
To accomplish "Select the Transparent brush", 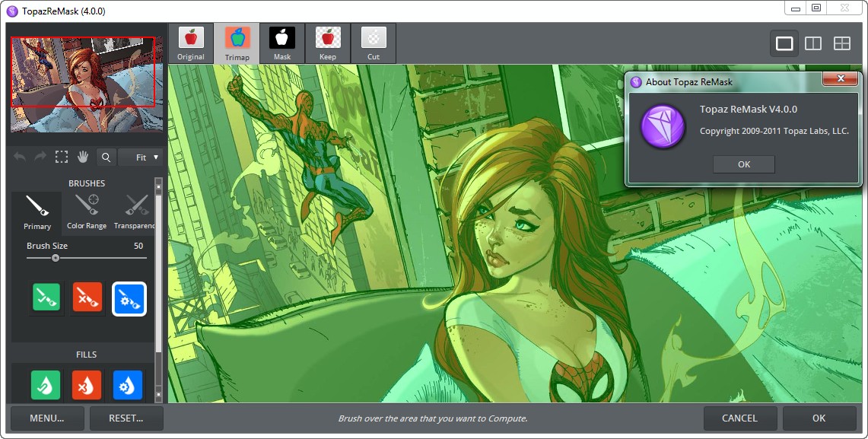I will click(134, 212).
